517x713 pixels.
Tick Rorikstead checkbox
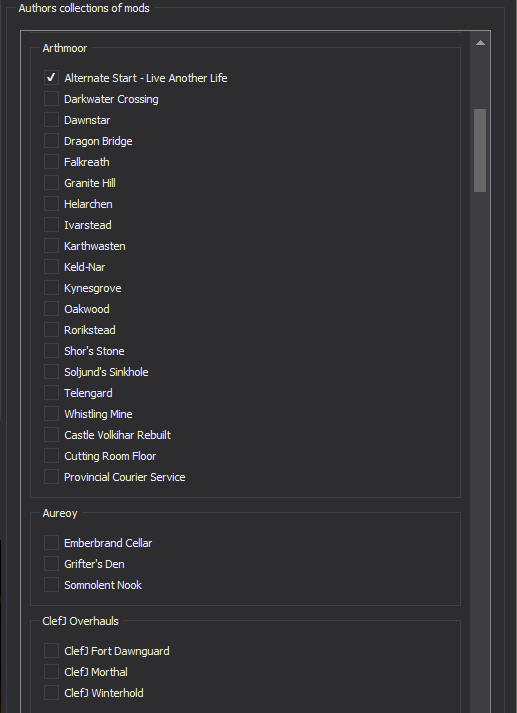pos(51,330)
